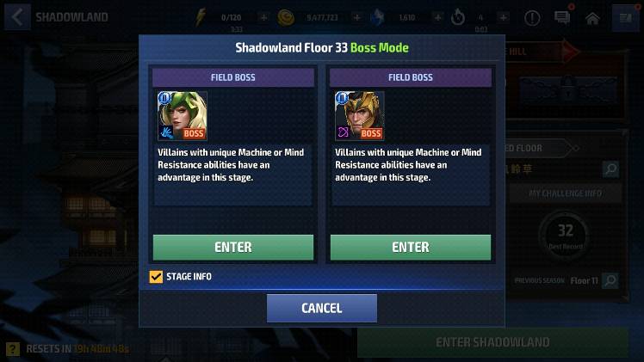This screenshot has width=644, height=362.
Task: Open My Challenge Info
Action: click(565, 193)
